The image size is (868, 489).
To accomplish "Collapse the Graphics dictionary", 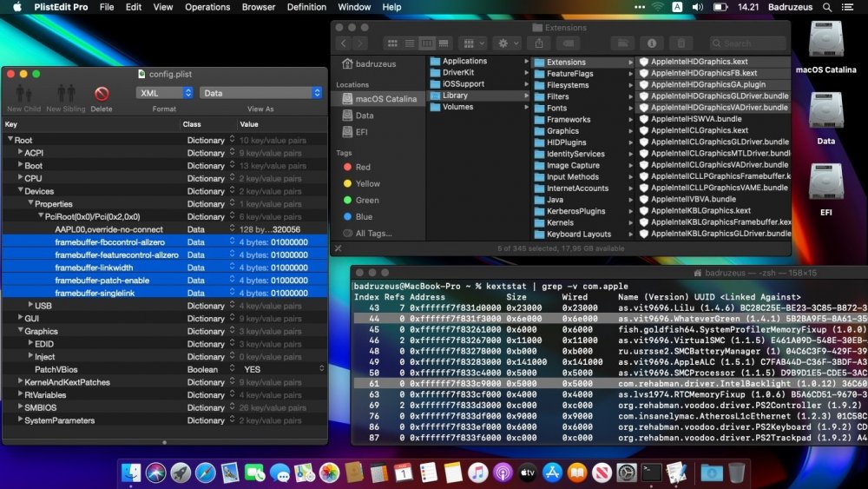I will pyautogui.click(x=20, y=331).
